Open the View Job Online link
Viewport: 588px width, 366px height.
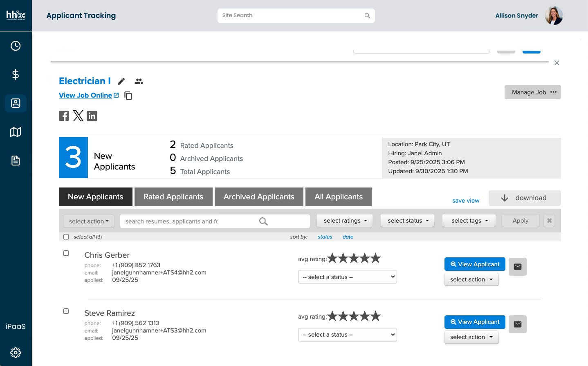click(85, 95)
